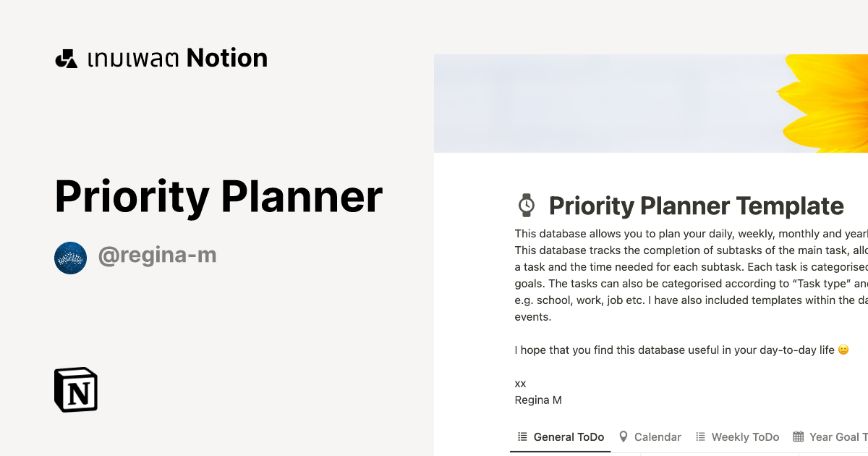868x456 pixels.
Task: Open the @regina-m profile link
Action: (158, 256)
